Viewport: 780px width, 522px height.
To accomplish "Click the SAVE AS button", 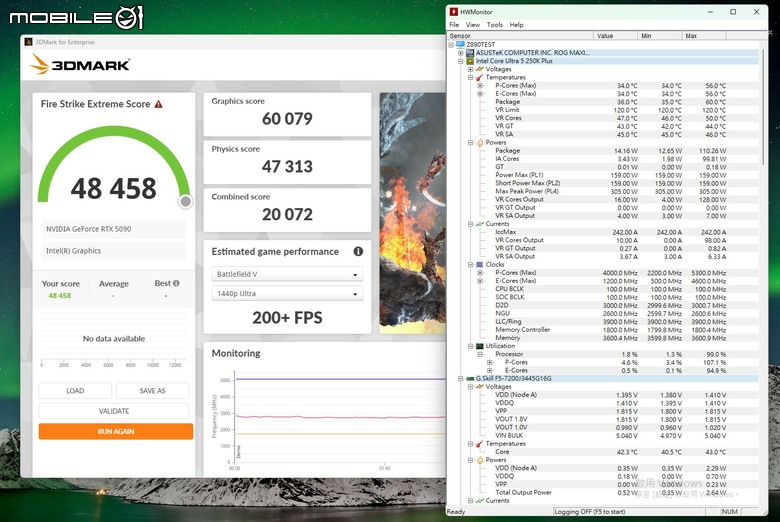I will 152,391.
